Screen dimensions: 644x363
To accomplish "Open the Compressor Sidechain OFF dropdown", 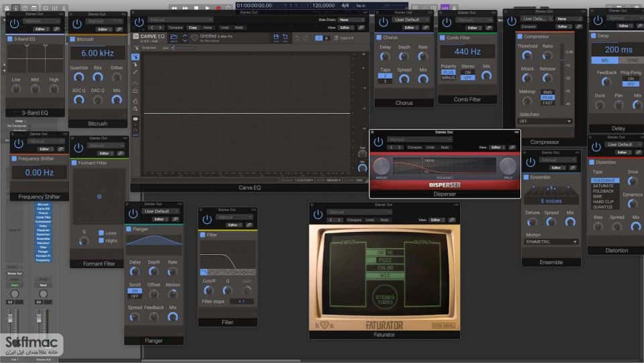I will 544,121.
